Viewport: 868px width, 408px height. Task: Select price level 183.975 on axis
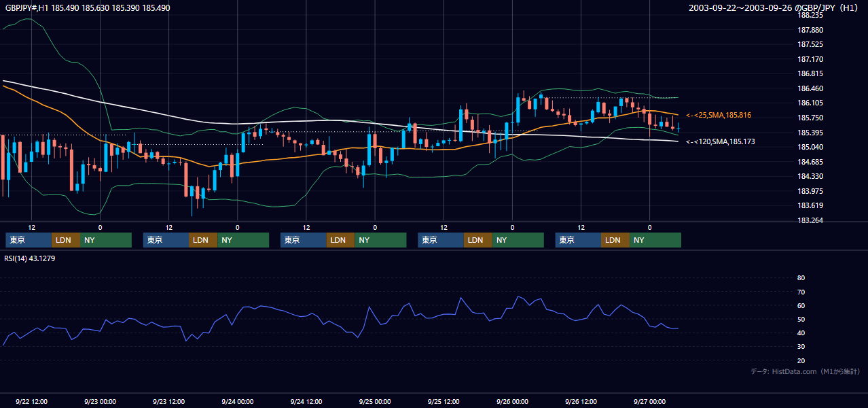810,191
